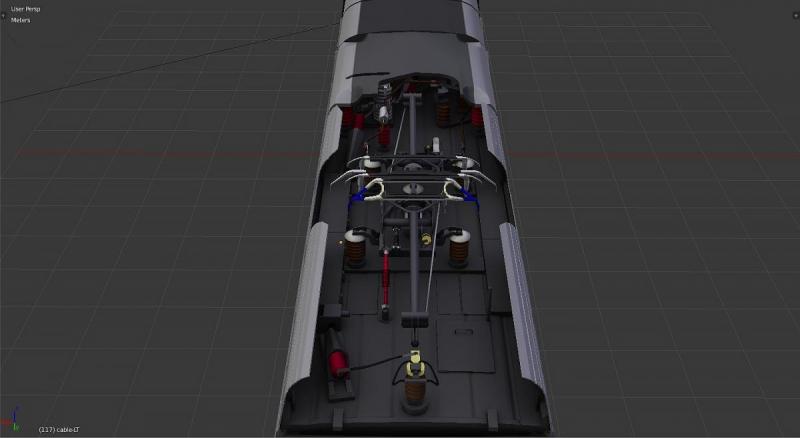Screen dimensions: 800x438
Task: Select the blue pantograph arm on the left
Action: 358,197
